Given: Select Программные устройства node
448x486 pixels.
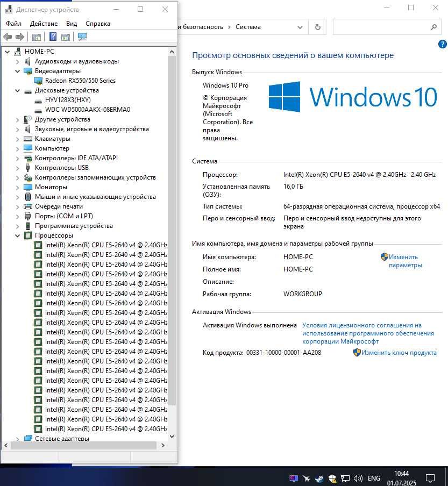Looking at the screenshot, I should [x=74, y=226].
